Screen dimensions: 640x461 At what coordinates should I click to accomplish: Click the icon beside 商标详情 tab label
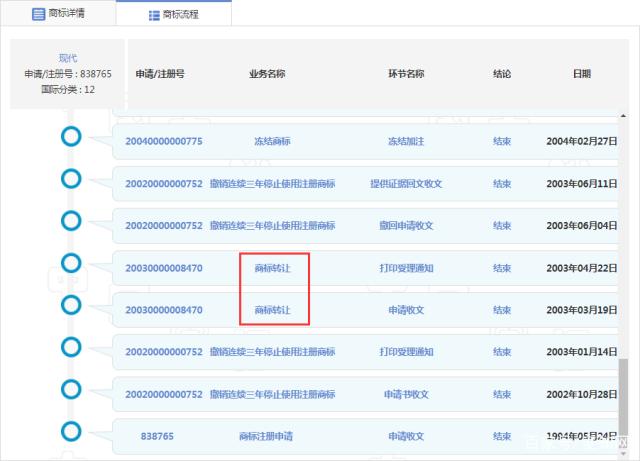38,14
